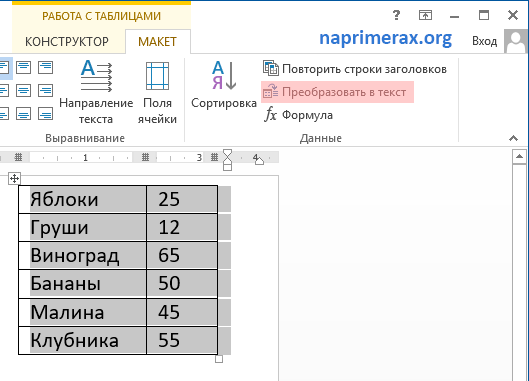Click the user account avatar
Screen dimensions: 529x381
516,41
